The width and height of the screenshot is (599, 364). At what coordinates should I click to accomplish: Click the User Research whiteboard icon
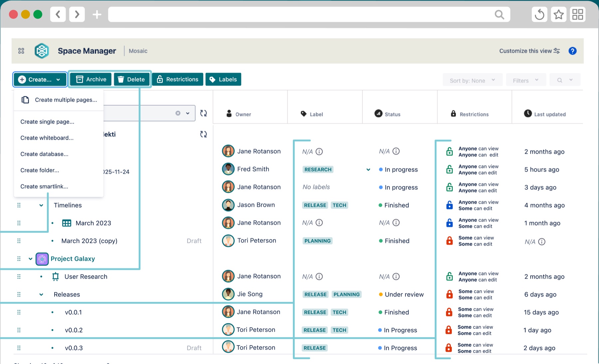click(x=56, y=277)
